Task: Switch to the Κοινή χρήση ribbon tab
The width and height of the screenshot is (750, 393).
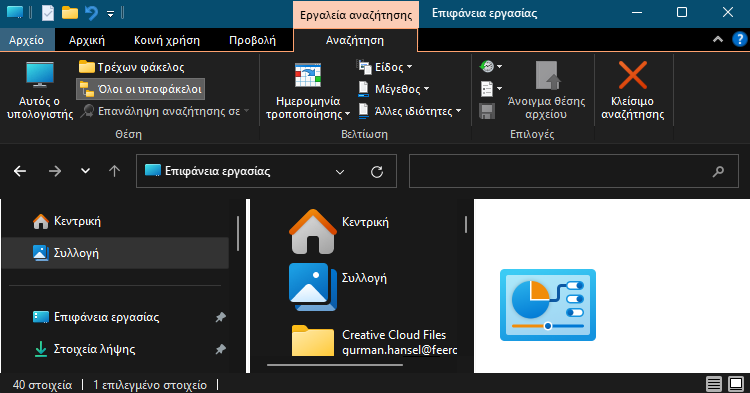Action: (x=167, y=40)
